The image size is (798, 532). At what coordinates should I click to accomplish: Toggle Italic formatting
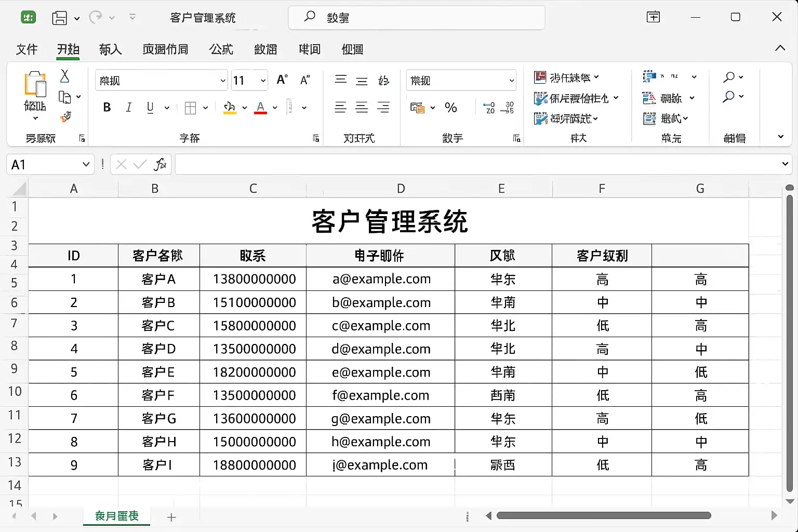(x=128, y=108)
